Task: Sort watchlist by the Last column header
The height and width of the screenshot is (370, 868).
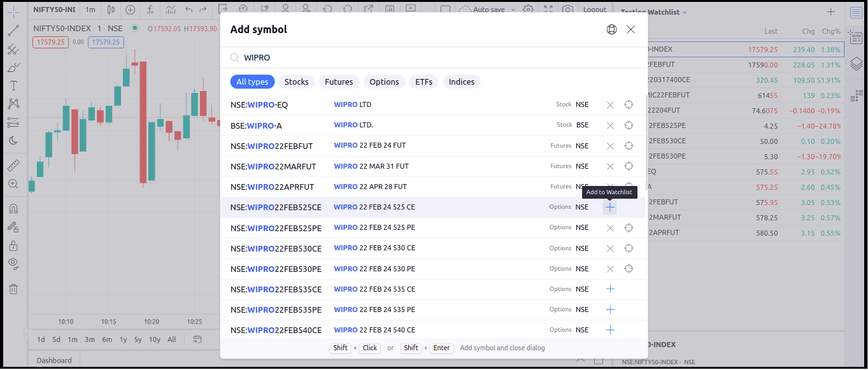Action: point(771,31)
